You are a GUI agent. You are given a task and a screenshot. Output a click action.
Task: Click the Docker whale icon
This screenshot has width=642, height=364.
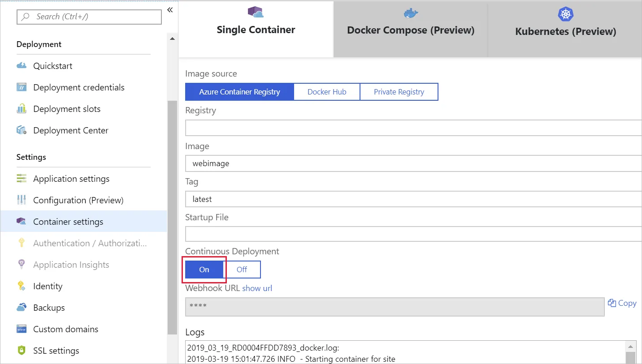[411, 13]
